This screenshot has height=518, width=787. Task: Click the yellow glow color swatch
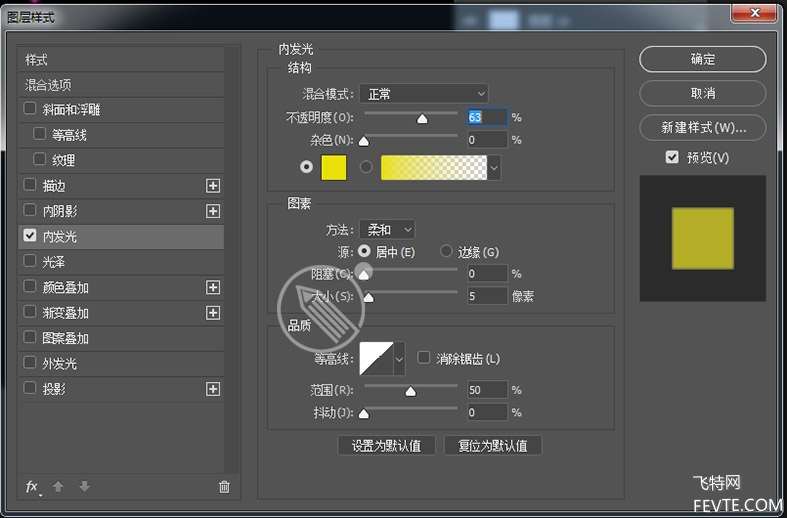(x=333, y=168)
